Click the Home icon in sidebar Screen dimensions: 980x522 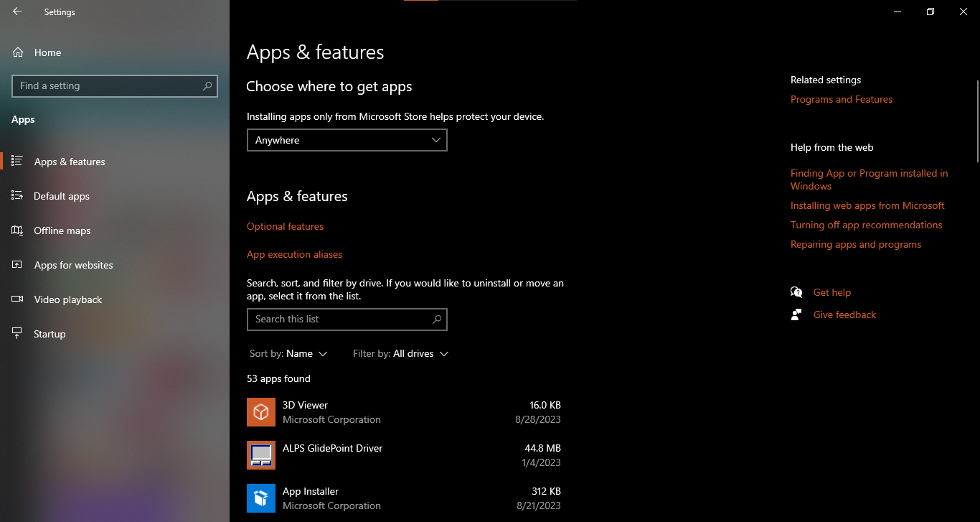(18, 52)
